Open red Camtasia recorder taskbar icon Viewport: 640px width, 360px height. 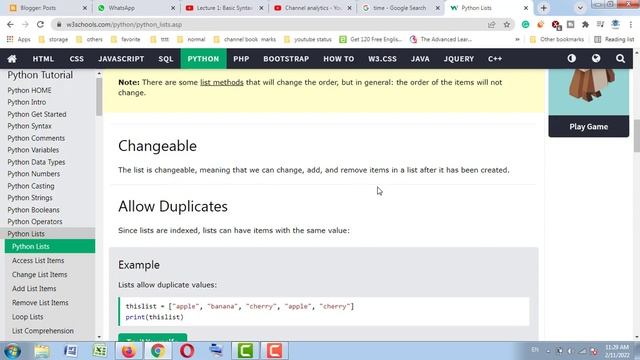[274, 351]
